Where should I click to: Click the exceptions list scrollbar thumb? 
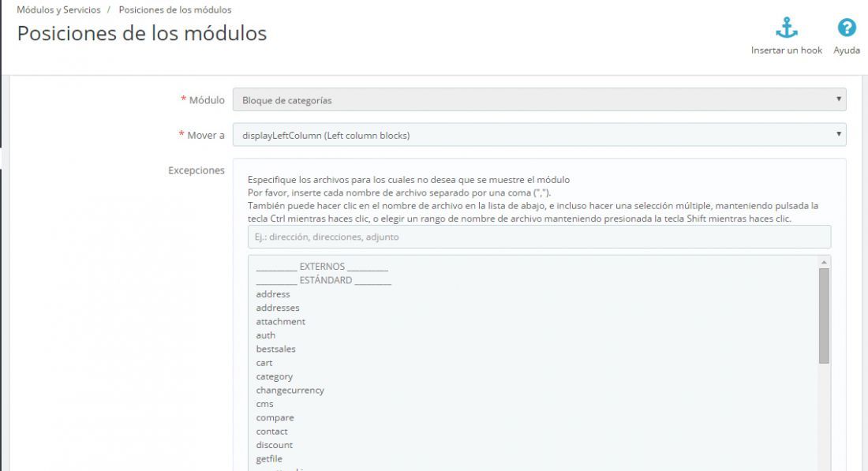coord(824,316)
